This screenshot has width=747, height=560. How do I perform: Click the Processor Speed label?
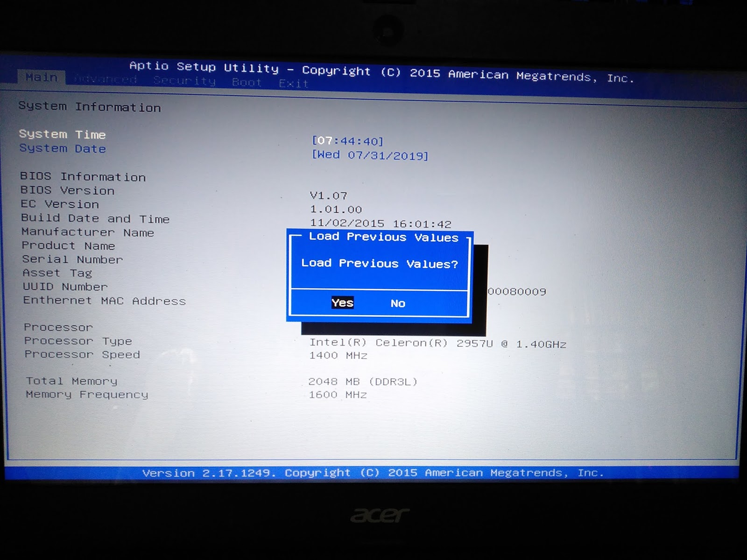[x=82, y=355]
